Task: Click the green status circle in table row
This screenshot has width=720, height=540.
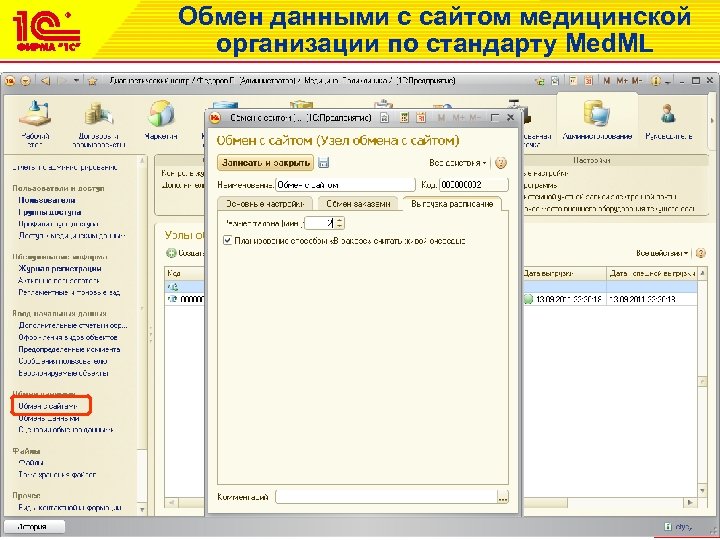Action: point(528,299)
